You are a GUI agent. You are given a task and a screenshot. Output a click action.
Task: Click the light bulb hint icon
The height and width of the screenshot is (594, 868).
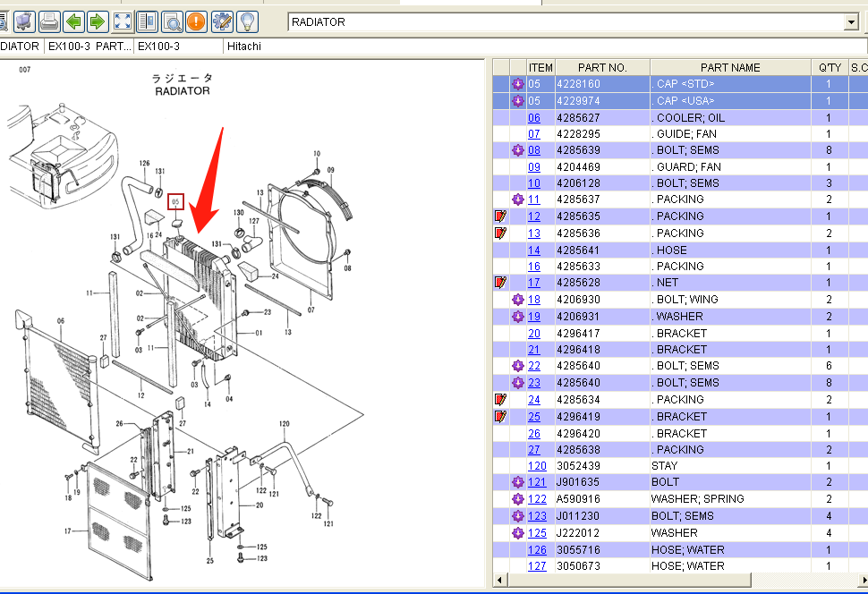[x=246, y=21]
